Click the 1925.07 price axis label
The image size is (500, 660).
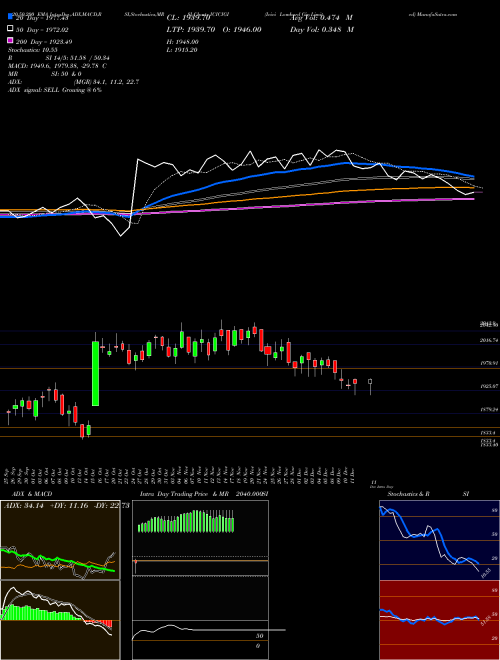point(489,386)
